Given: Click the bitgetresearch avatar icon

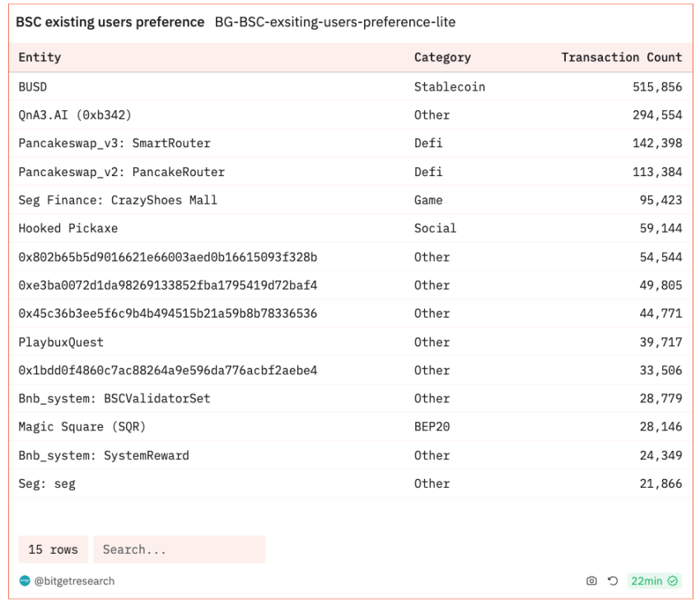Looking at the screenshot, I should [x=25, y=581].
